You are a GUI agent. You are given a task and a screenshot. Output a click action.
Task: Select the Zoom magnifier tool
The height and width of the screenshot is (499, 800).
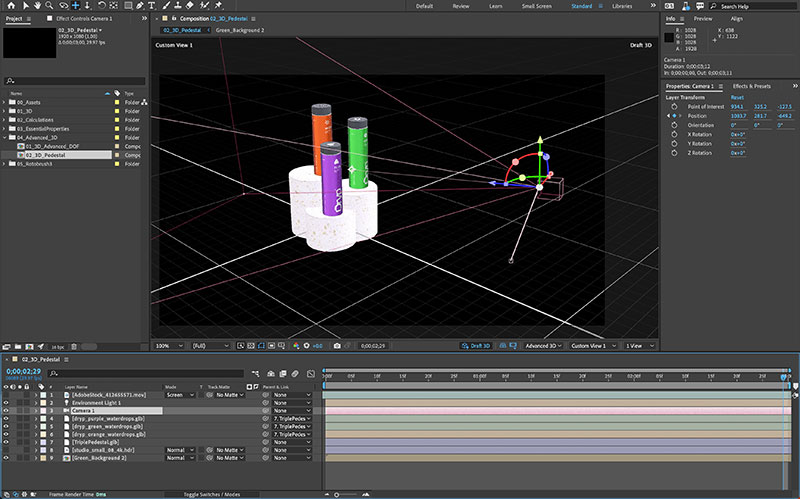click(49, 6)
